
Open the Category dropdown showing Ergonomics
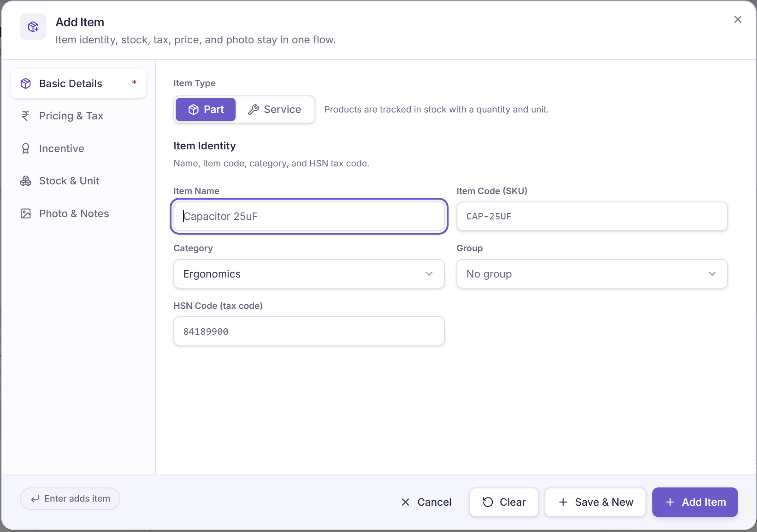click(x=309, y=274)
